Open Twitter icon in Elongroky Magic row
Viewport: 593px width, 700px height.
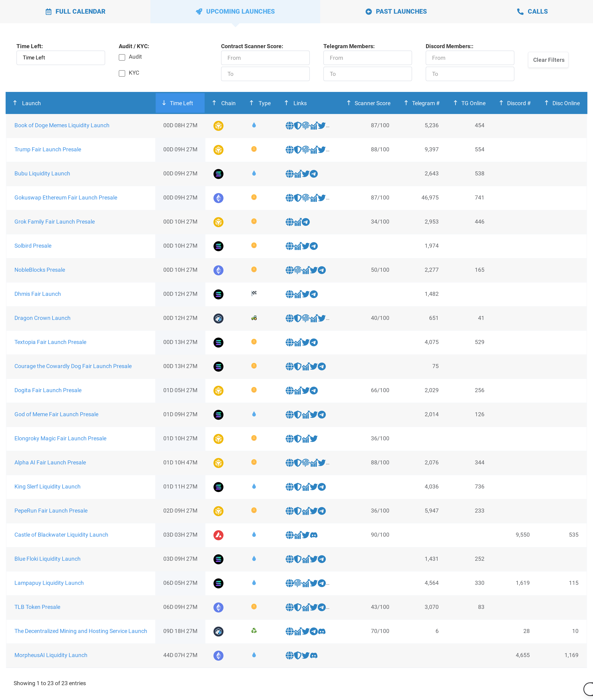tap(314, 439)
